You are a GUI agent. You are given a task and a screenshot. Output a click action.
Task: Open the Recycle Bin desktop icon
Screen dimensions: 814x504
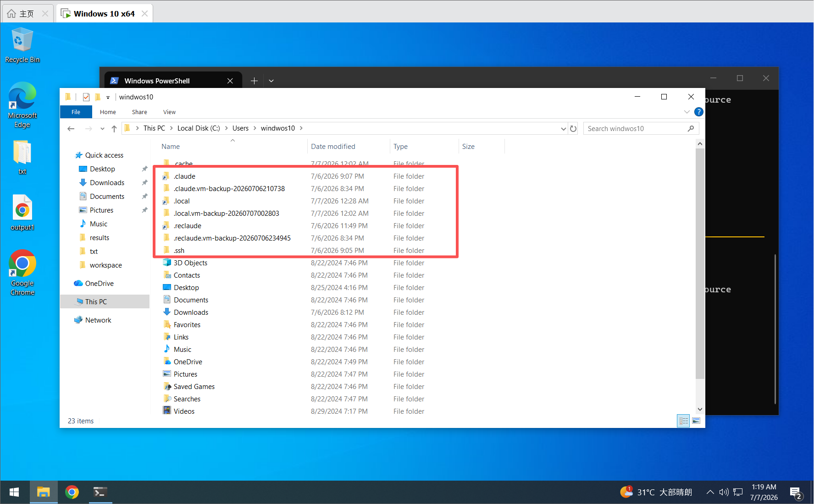[22, 45]
